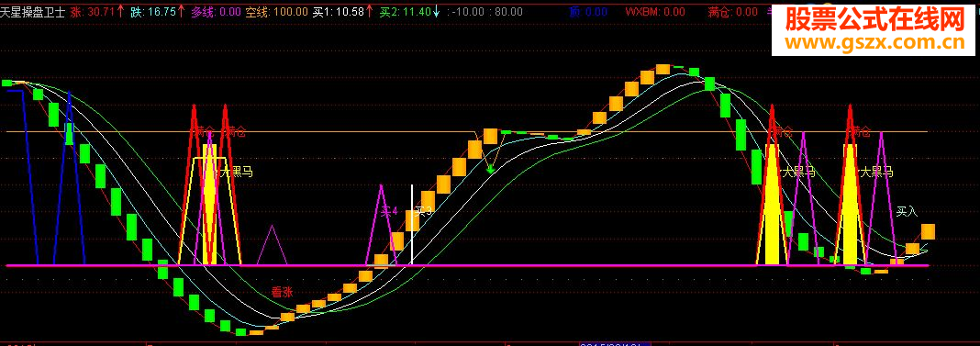This screenshot has height=346, width=980.
Task: Click the 80.00 value in header
Action: tap(508, 11)
